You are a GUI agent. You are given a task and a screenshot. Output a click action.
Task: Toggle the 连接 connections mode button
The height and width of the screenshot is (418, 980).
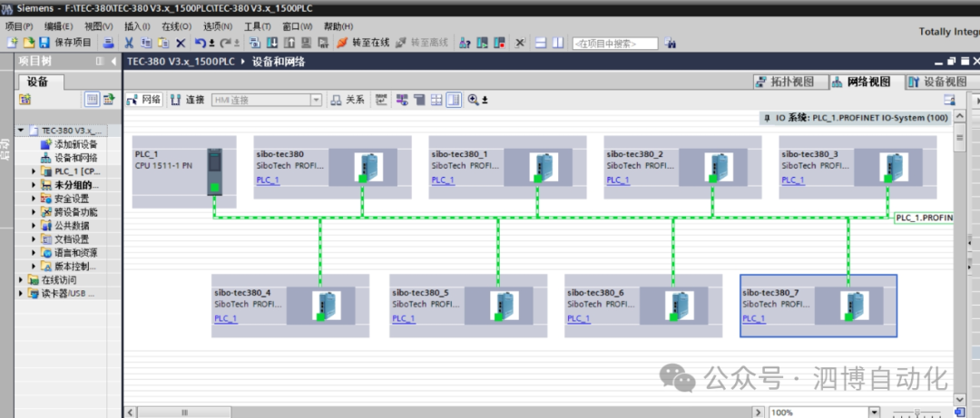point(188,100)
